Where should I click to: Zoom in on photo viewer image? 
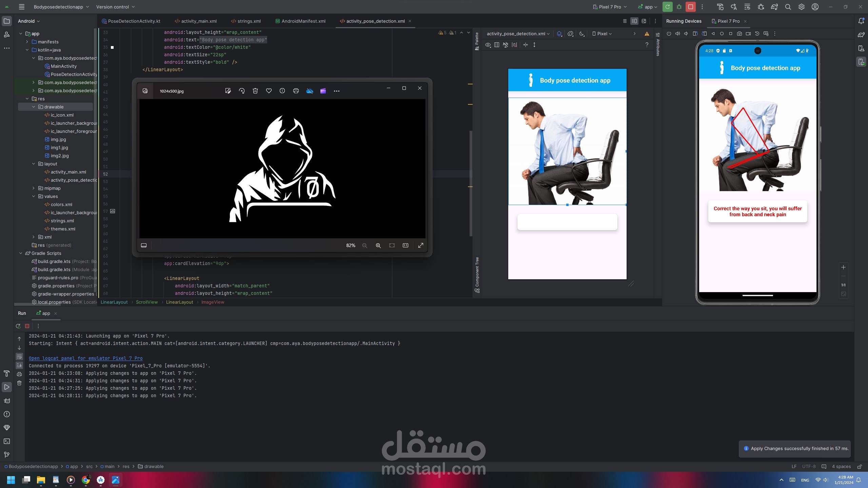click(378, 245)
